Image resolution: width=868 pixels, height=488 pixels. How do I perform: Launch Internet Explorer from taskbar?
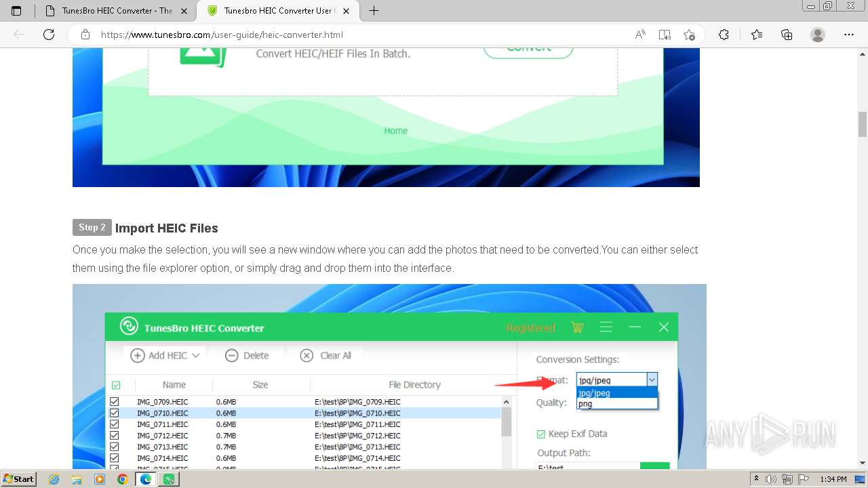(54, 479)
